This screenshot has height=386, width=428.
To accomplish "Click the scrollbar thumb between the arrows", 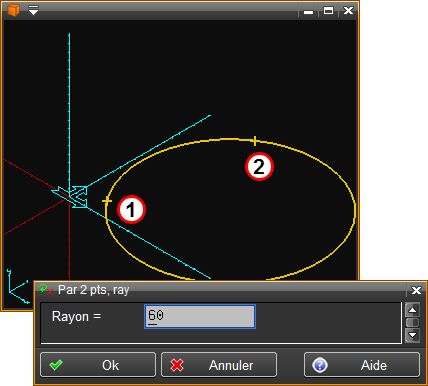I will (412, 323).
